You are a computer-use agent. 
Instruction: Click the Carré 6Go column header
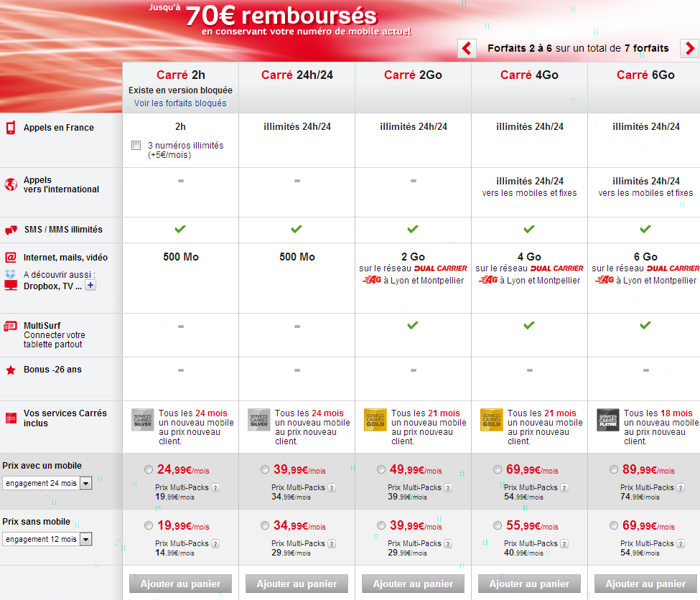point(645,75)
